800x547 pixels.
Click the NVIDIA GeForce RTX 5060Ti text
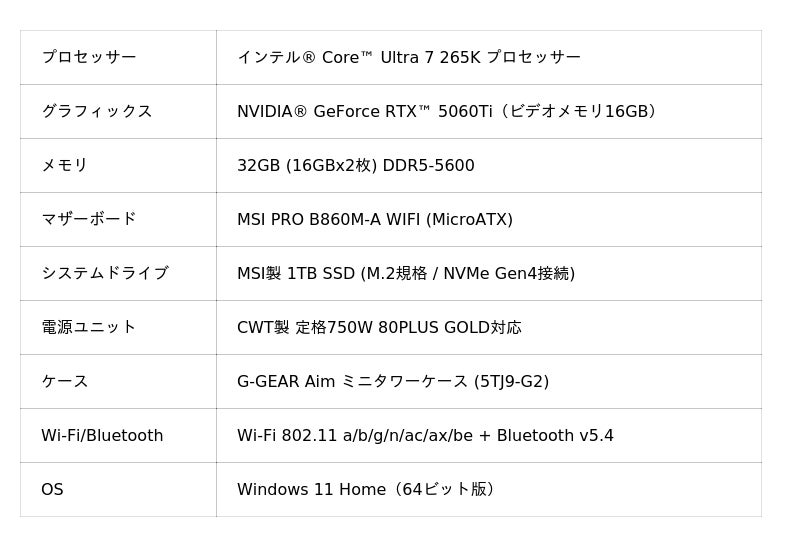pyautogui.click(x=365, y=111)
